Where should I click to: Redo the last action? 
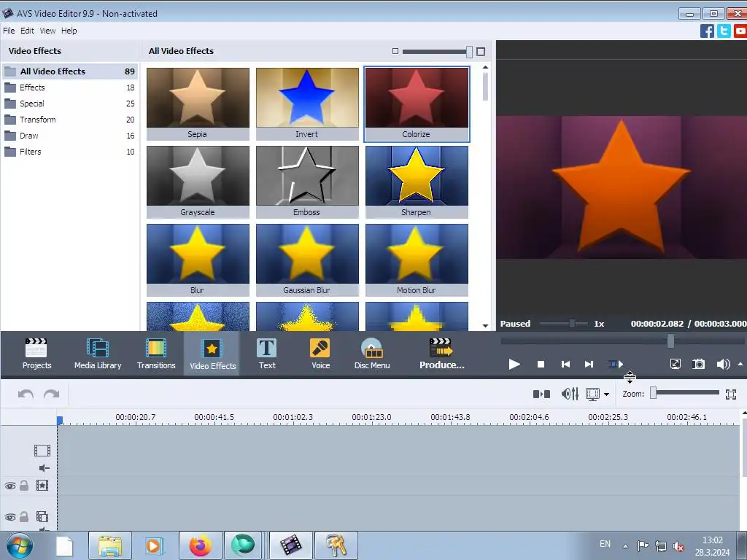[x=52, y=394]
